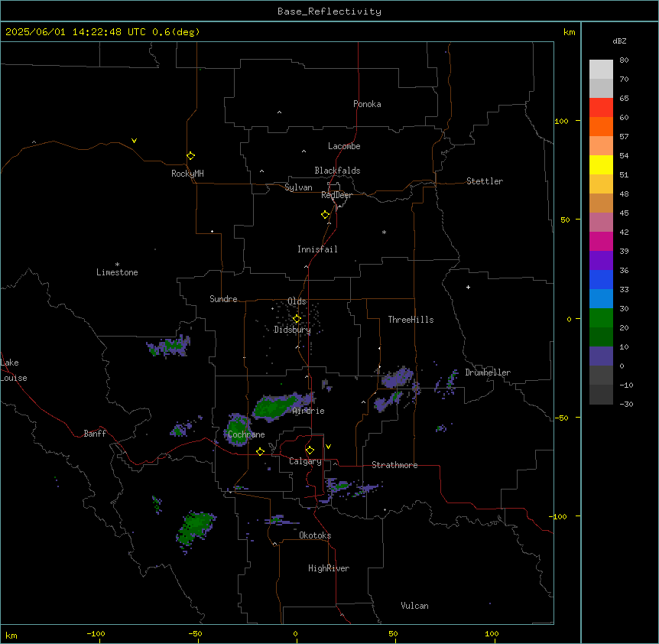The height and width of the screenshot is (644, 659).
Task: Click the Drumheller label
Action: [x=488, y=372]
